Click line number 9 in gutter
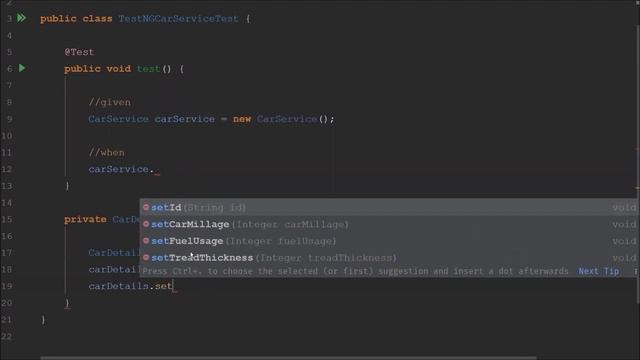Viewport: 640px width, 360px height. [x=9, y=119]
